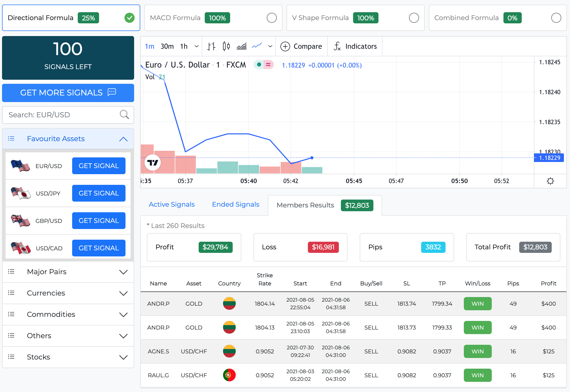Get signal for EUR/USD

99,166
